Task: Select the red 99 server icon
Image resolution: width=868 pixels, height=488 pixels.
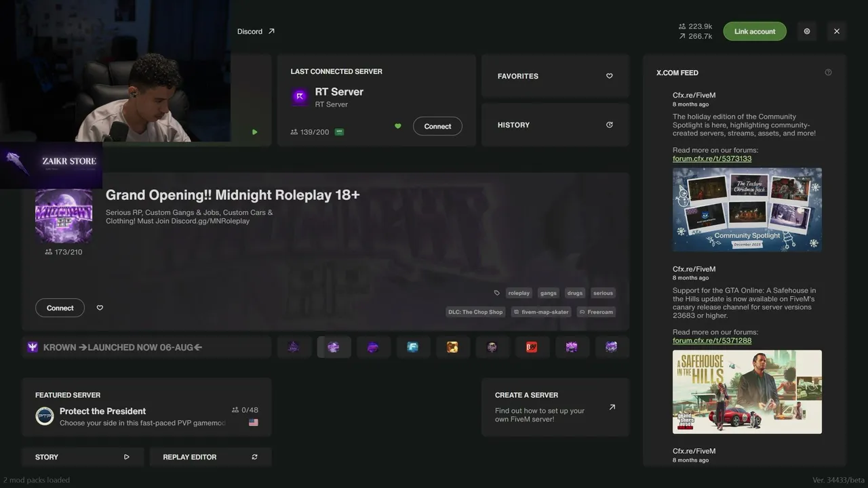Action: 532,347
